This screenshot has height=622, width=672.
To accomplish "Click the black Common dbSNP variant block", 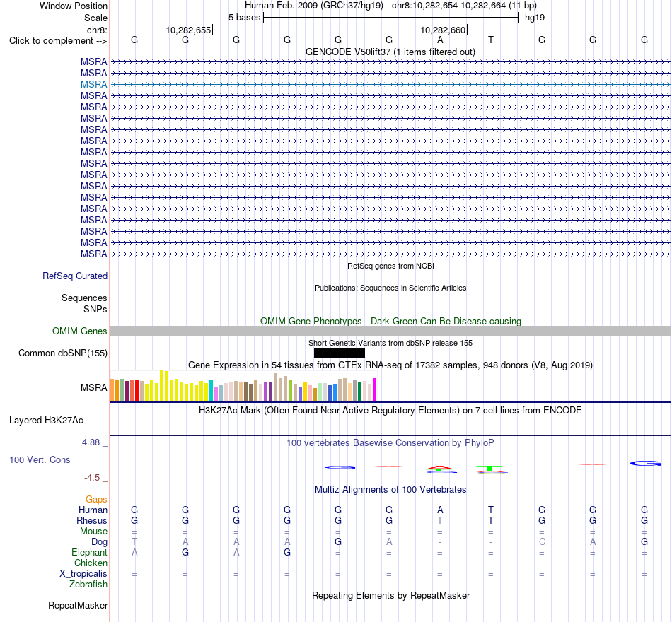I will tap(340, 353).
